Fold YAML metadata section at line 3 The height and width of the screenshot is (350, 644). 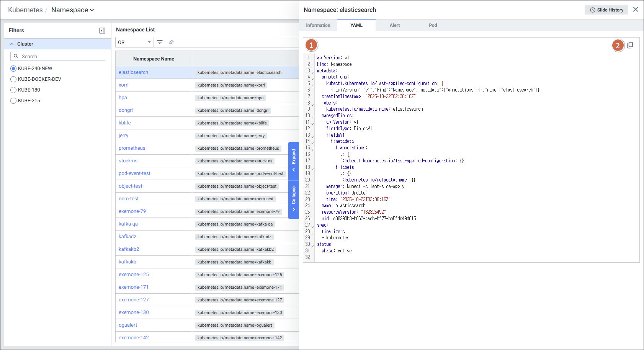tap(313, 72)
